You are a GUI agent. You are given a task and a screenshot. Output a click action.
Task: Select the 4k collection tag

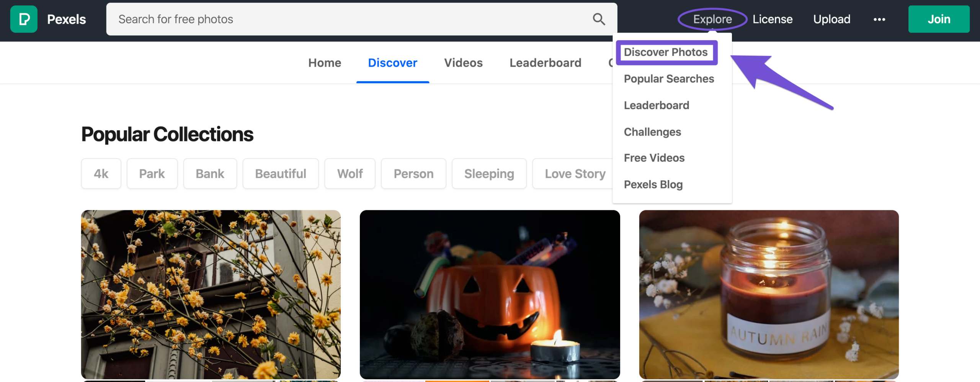[101, 174]
